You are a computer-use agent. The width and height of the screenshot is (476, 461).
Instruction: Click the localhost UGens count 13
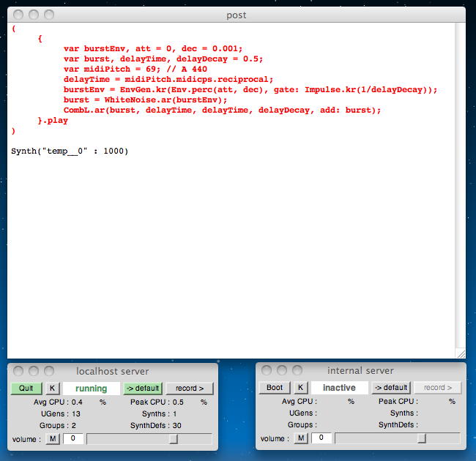click(x=76, y=413)
